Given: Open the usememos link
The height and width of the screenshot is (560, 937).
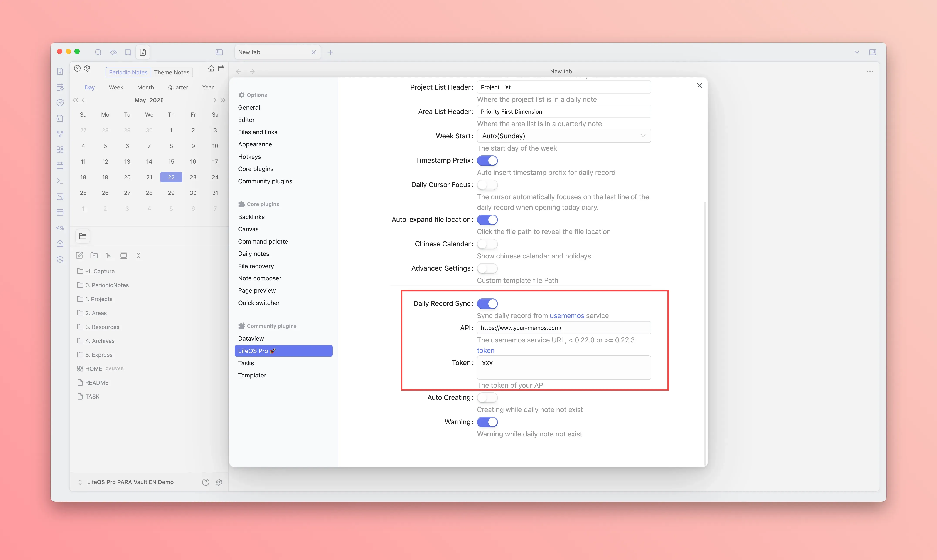Looking at the screenshot, I should coord(567,315).
